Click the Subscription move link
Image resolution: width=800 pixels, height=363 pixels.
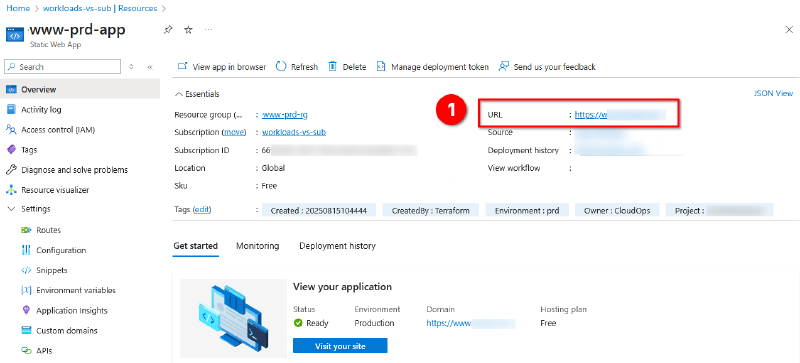tap(233, 132)
